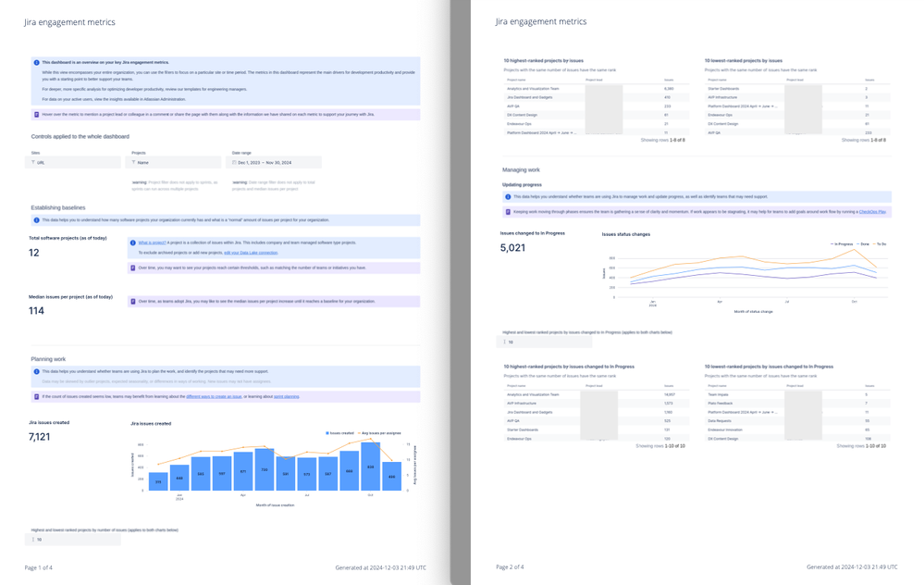Open the 'sprint planning' link
This screenshot has width=924, height=585.
coord(287,397)
